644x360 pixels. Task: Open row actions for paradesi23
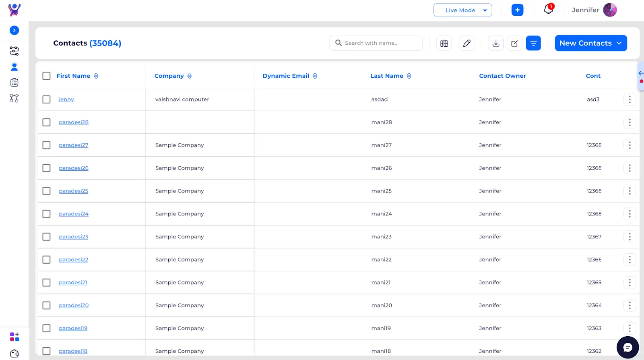point(630,237)
